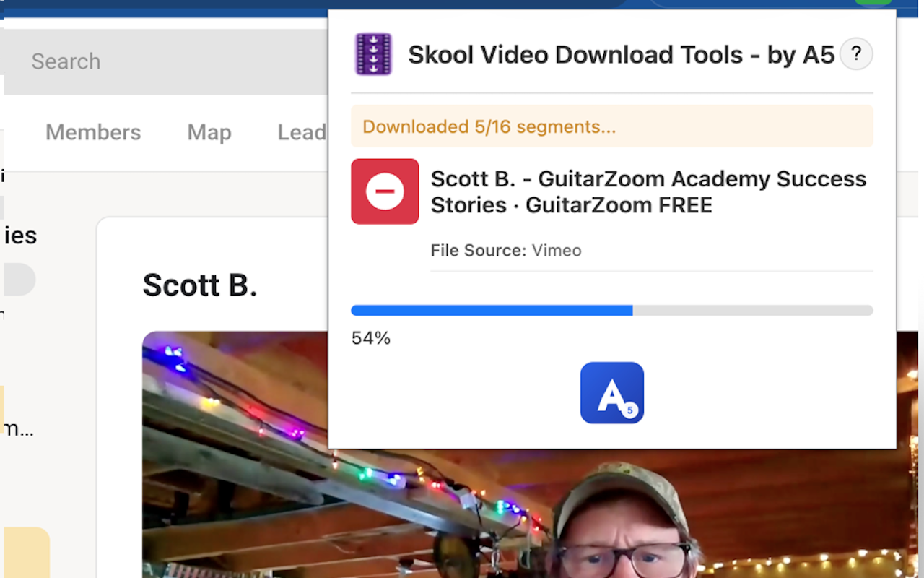Open the Map tab
Image resolution: width=924 pixels, height=578 pixels.
click(209, 132)
